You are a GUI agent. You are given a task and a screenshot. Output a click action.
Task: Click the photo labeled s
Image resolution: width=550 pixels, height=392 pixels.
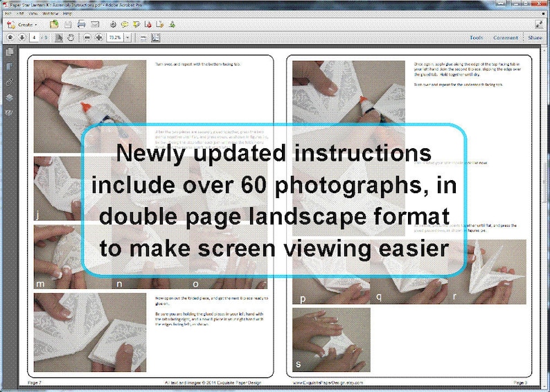click(x=331, y=340)
